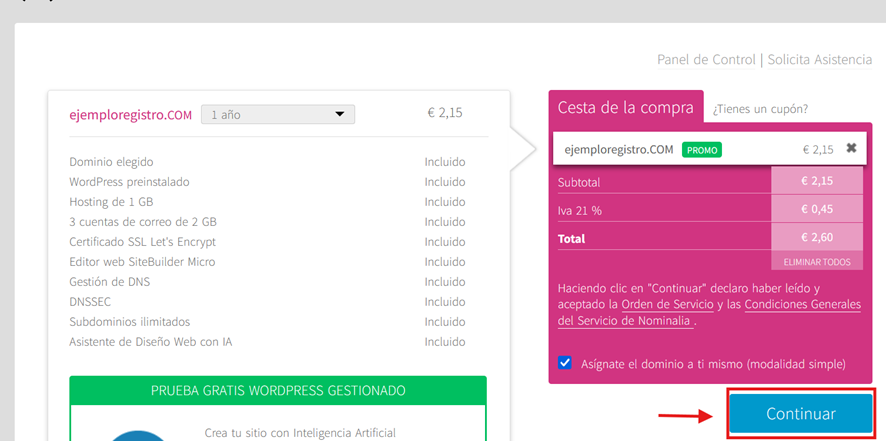This screenshot has height=441, width=886.
Task: Click the Total amount € 2,60
Action: pos(817,239)
